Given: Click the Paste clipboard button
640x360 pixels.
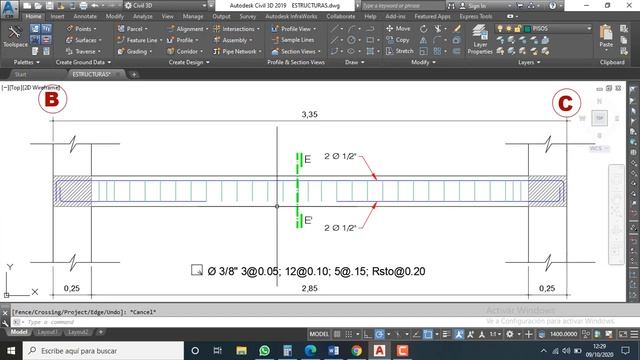Looking at the screenshot, I should coord(606,36).
